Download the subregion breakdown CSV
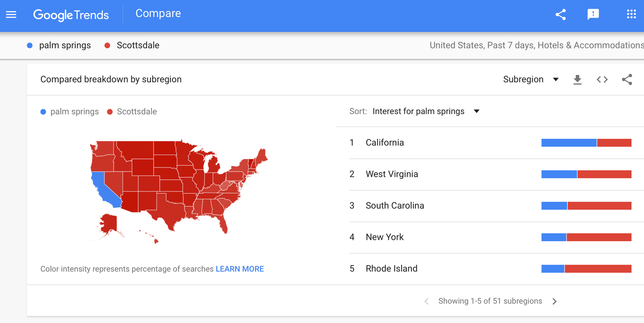The width and height of the screenshot is (644, 323). click(x=577, y=80)
